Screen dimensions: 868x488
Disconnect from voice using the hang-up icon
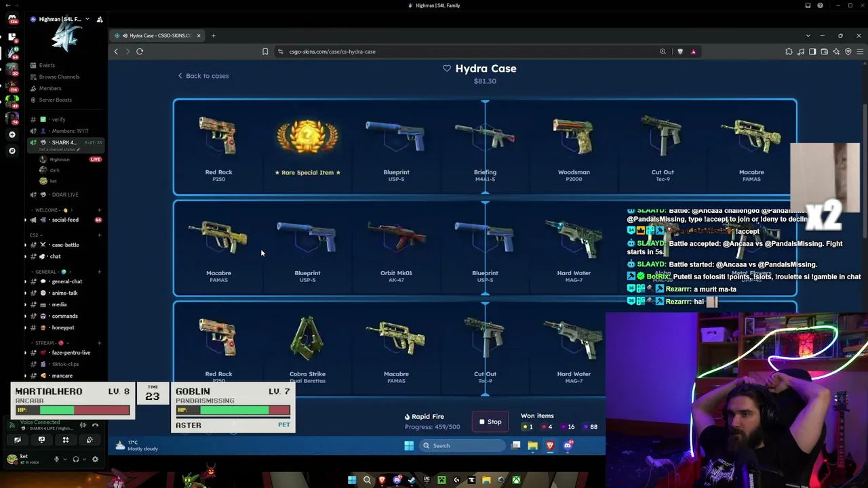click(95, 425)
